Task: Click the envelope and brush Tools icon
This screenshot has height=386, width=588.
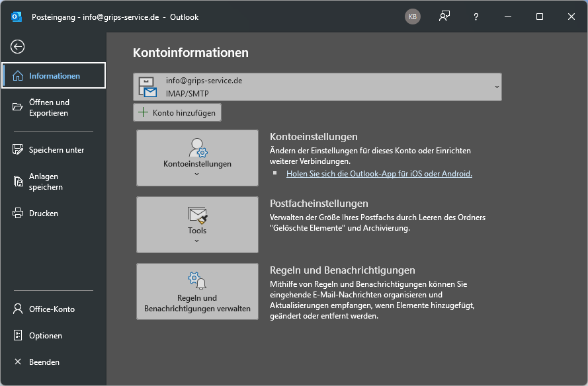Action: click(x=198, y=215)
